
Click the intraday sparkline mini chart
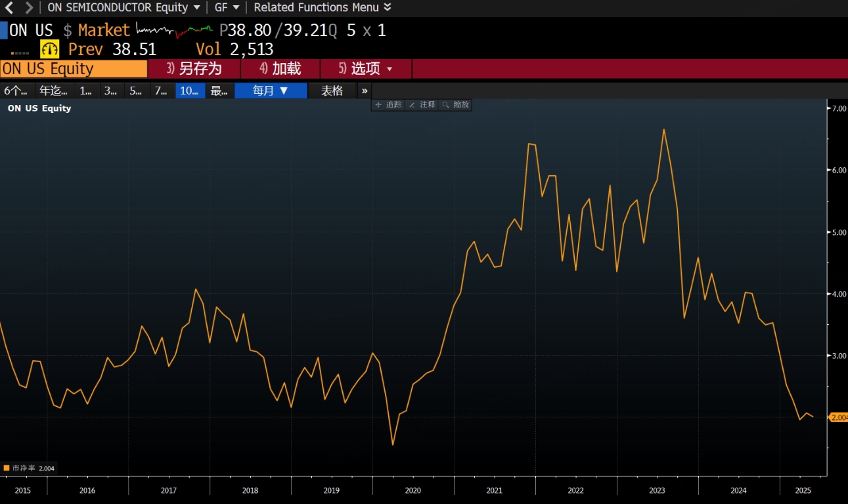pyautogui.click(x=174, y=30)
